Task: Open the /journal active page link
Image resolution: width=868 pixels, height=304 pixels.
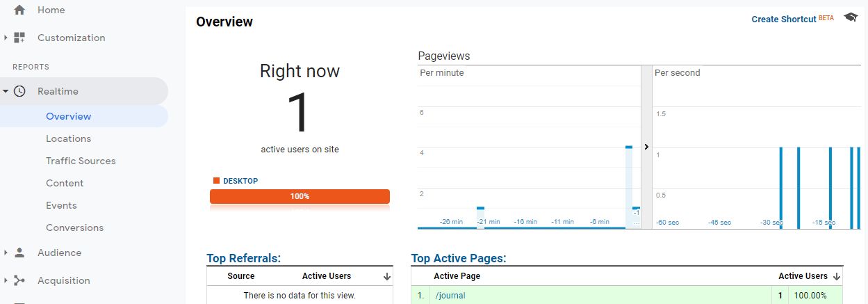Action: [450, 296]
